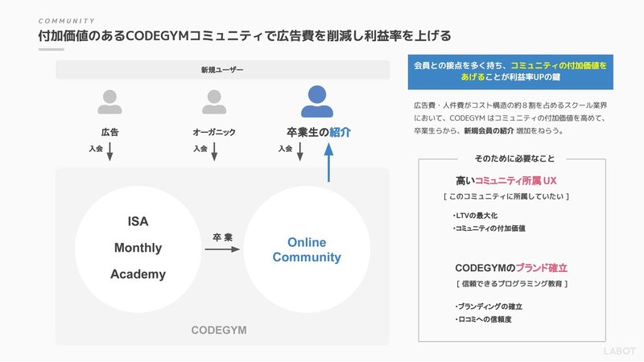Click the 広告 label
Image resolution: width=644 pixels, height=362 pixels.
coord(109,132)
